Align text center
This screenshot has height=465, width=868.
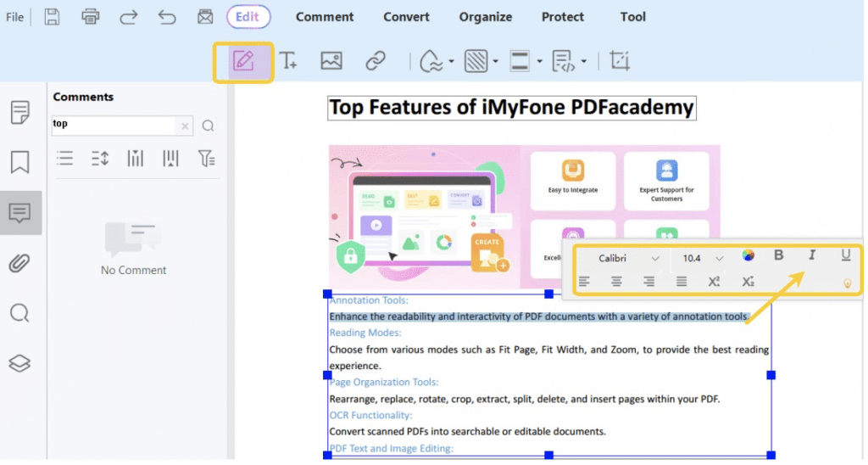point(616,282)
